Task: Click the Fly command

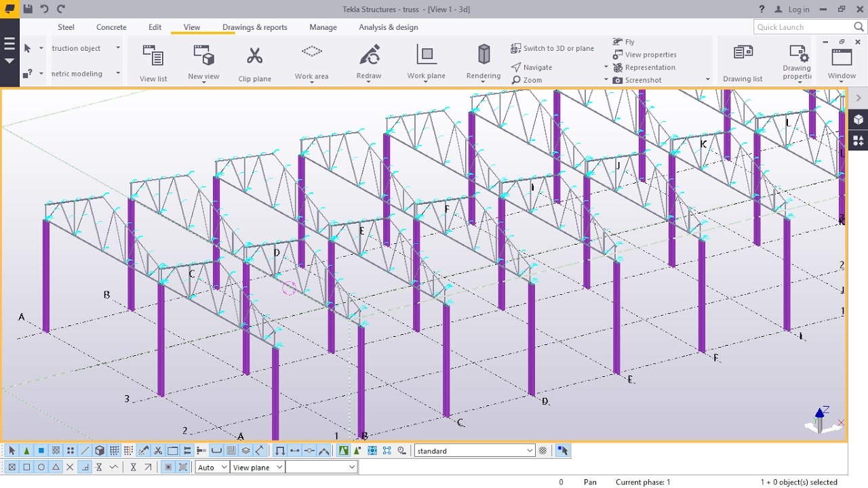Action: pyautogui.click(x=623, y=42)
